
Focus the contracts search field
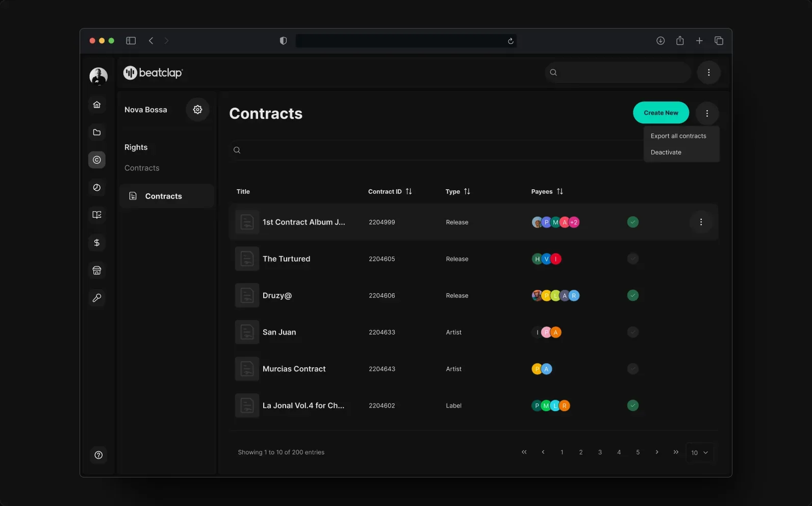click(x=436, y=150)
